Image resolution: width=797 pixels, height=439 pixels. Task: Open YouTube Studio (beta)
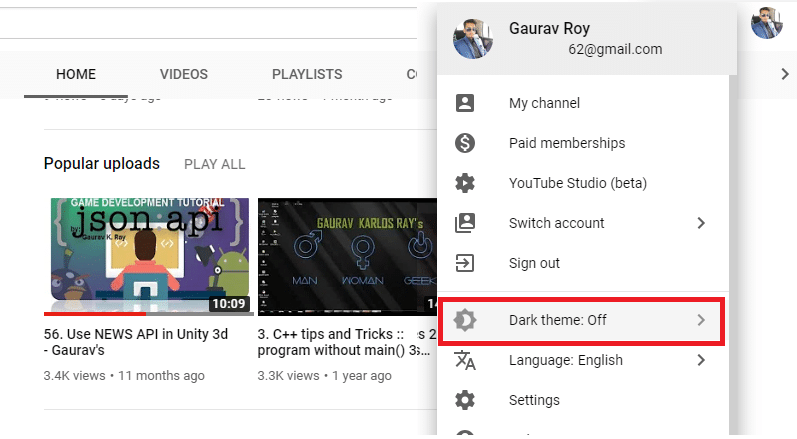583,183
